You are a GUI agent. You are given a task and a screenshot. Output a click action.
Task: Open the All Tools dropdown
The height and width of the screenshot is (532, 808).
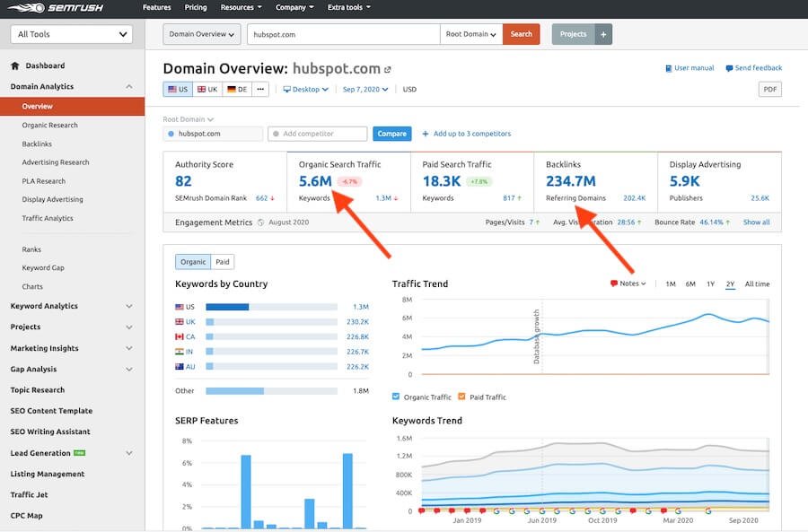pyautogui.click(x=72, y=34)
